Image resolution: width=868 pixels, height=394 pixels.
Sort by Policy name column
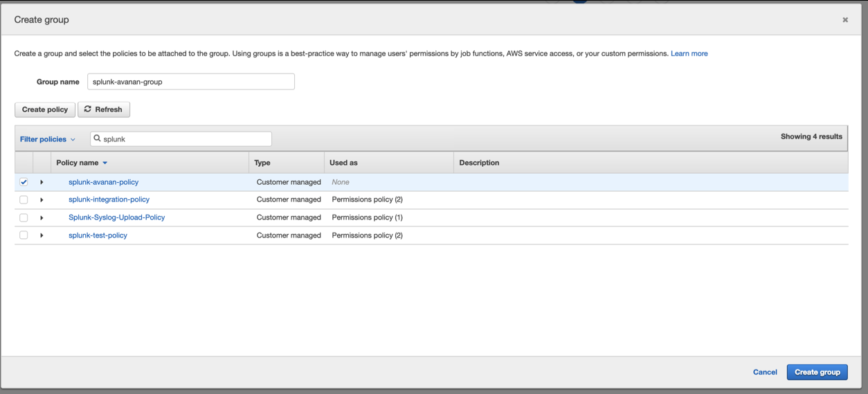(x=82, y=163)
